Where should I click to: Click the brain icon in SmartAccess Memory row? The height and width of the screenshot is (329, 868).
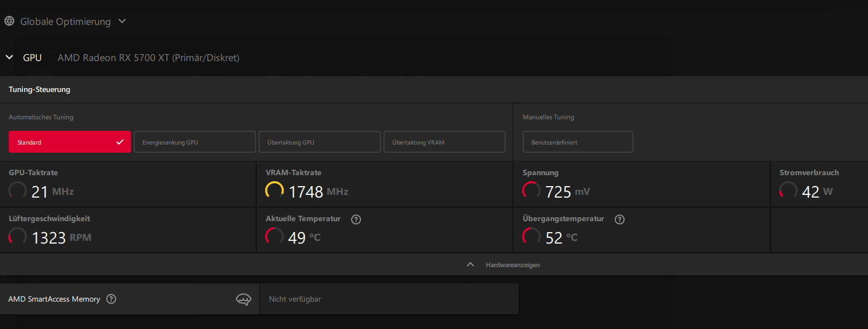coord(244,299)
